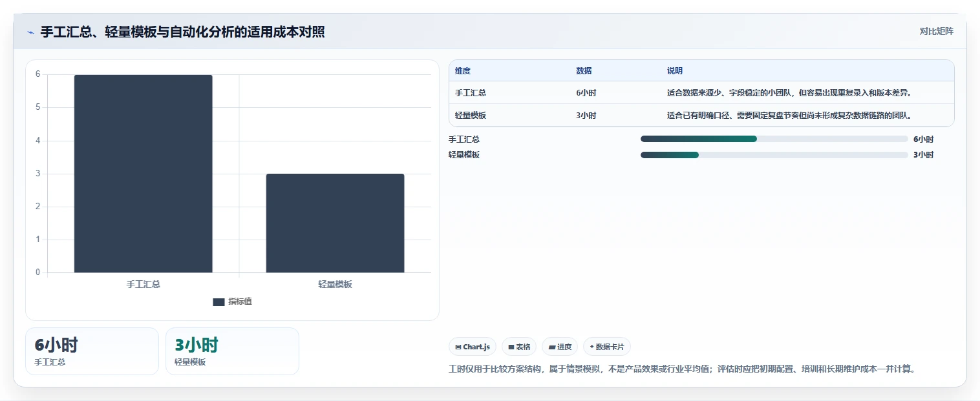Click the 轻量模板 x-axis label under the chart
The image size is (980, 401).
click(x=335, y=284)
